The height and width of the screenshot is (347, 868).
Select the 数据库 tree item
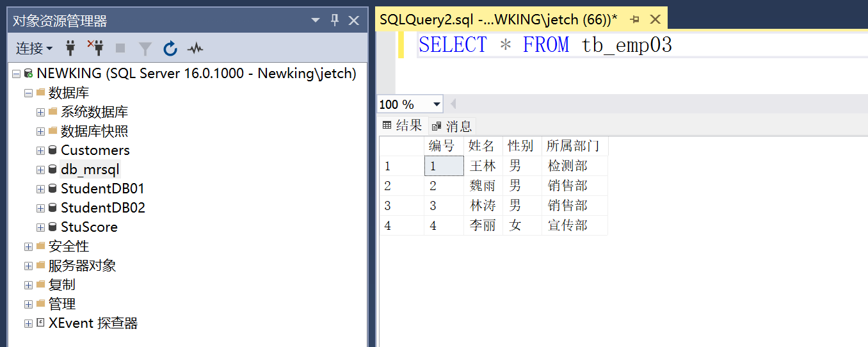(x=68, y=93)
